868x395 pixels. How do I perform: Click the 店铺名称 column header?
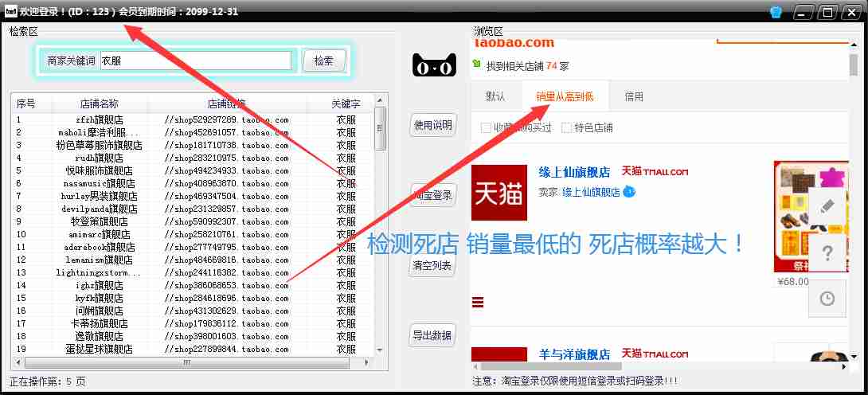pos(99,104)
